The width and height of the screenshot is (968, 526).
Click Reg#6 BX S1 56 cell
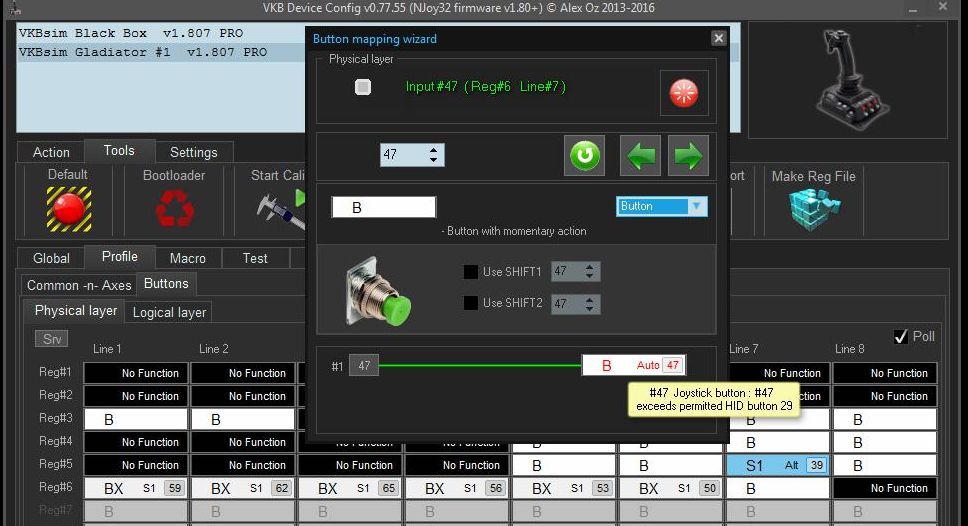[457, 488]
